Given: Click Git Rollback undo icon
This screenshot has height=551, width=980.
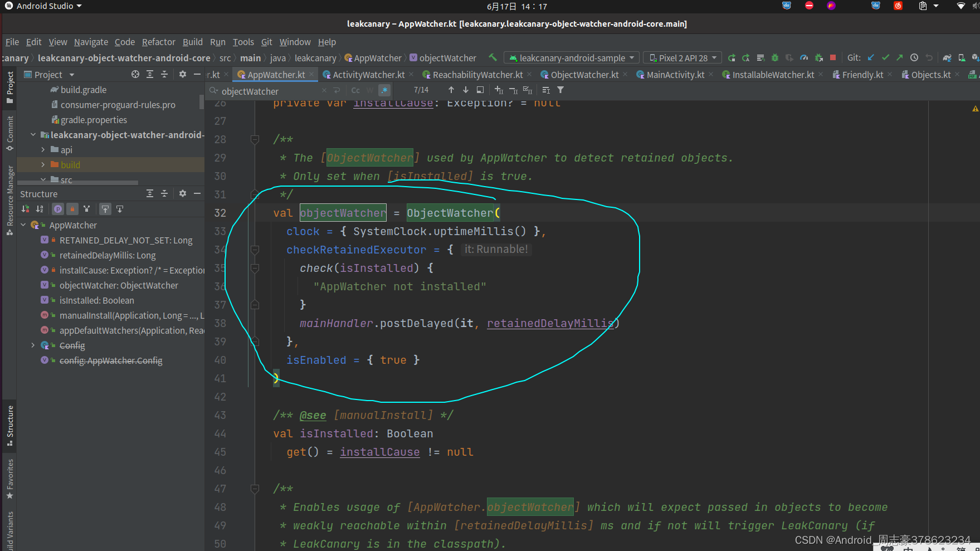Looking at the screenshot, I should pyautogui.click(x=929, y=57).
